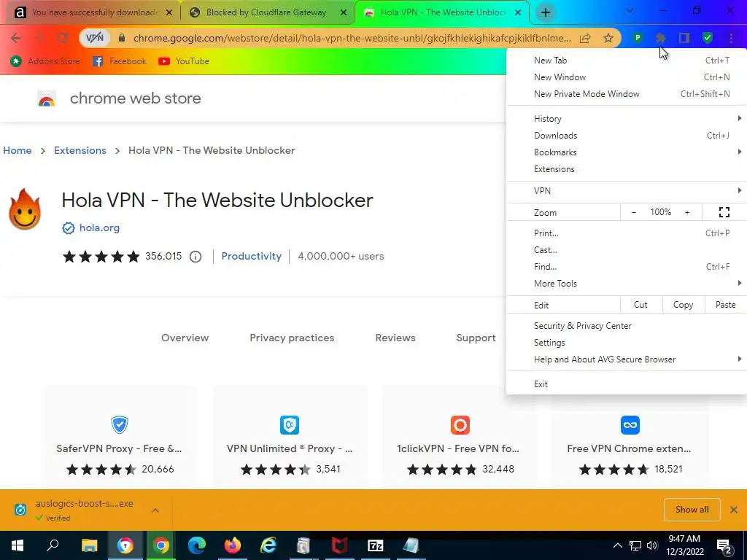This screenshot has height=560, width=747.
Task: Open a new tab with plus button
Action: point(546,13)
